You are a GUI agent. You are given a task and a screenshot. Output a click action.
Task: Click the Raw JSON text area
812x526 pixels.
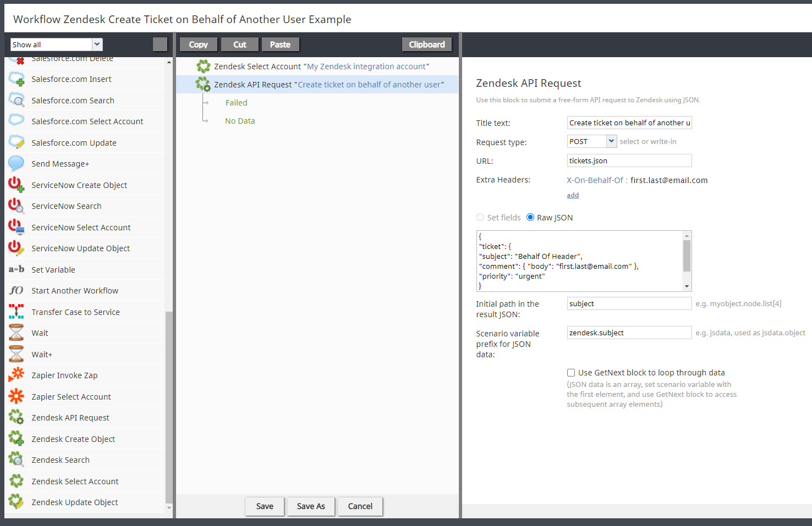[x=579, y=261]
